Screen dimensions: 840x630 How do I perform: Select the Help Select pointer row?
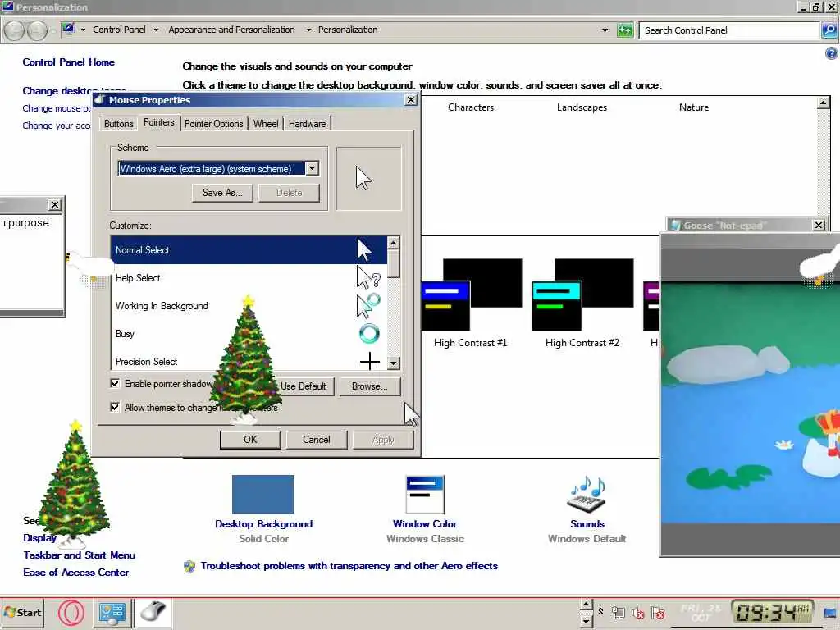(x=249, y=278)
